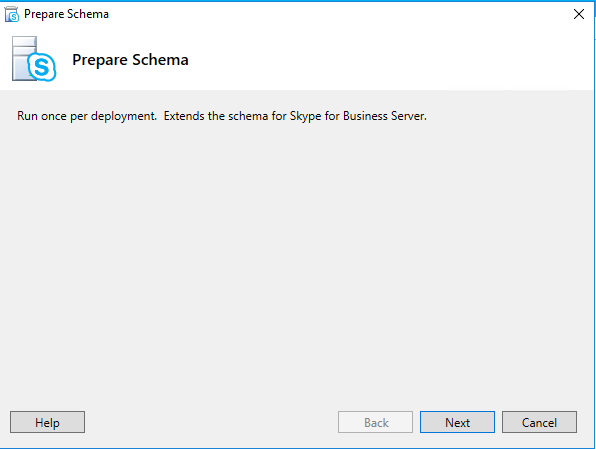Click the large Skype for Business server icon
Image resolution: width=596 pixels, height=449 pixels.
[34, 59]
